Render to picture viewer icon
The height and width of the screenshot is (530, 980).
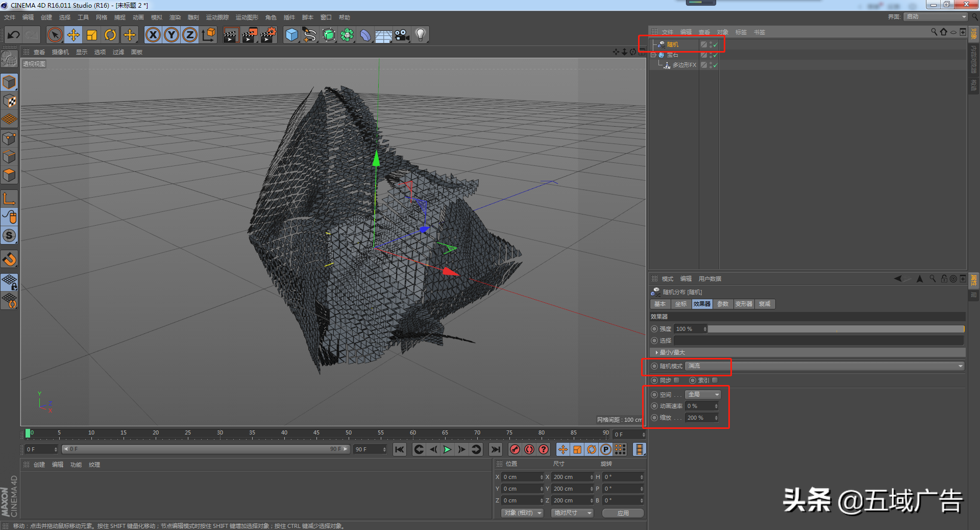250,35
